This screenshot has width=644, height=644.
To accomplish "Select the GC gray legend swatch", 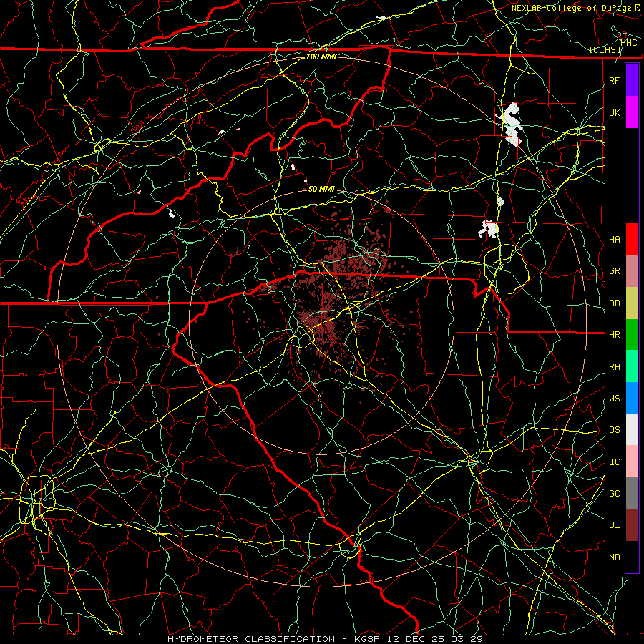I will (632, 493).
